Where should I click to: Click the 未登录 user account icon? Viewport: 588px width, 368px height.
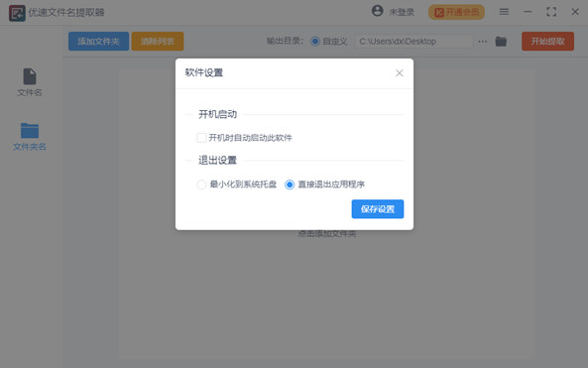click(377, 11)
